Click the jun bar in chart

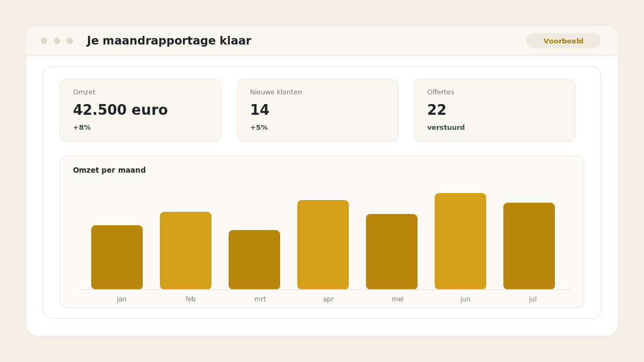pos(460,241)
